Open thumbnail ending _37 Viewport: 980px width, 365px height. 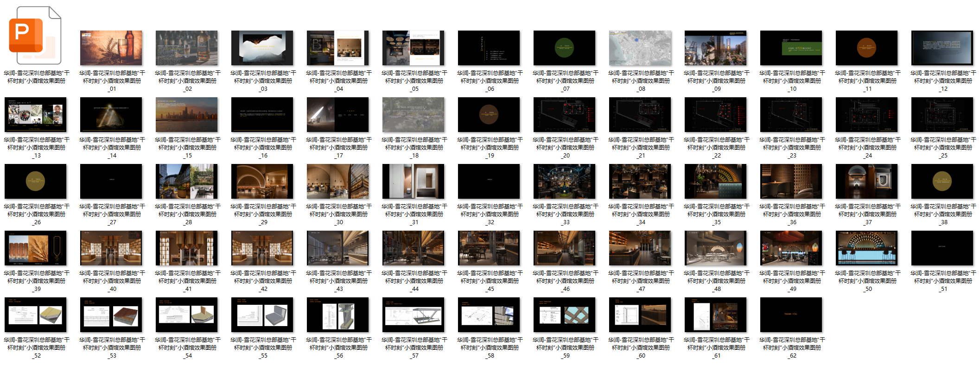pos(867,182)
